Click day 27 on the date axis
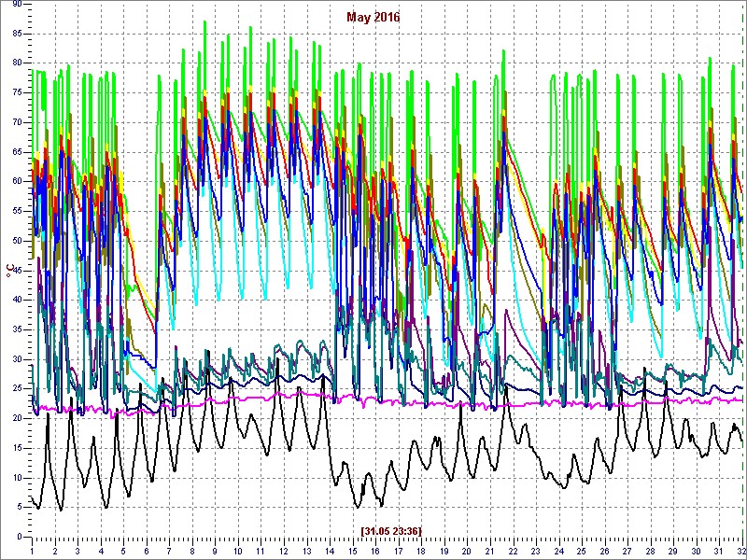Viewport: 747px width, 560px height. tap(627, 552)
